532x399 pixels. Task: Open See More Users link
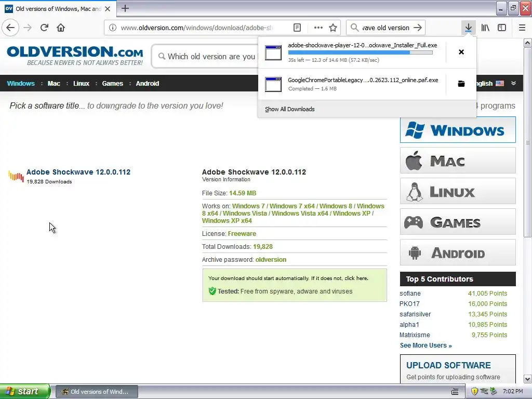[x=425, y=345]
